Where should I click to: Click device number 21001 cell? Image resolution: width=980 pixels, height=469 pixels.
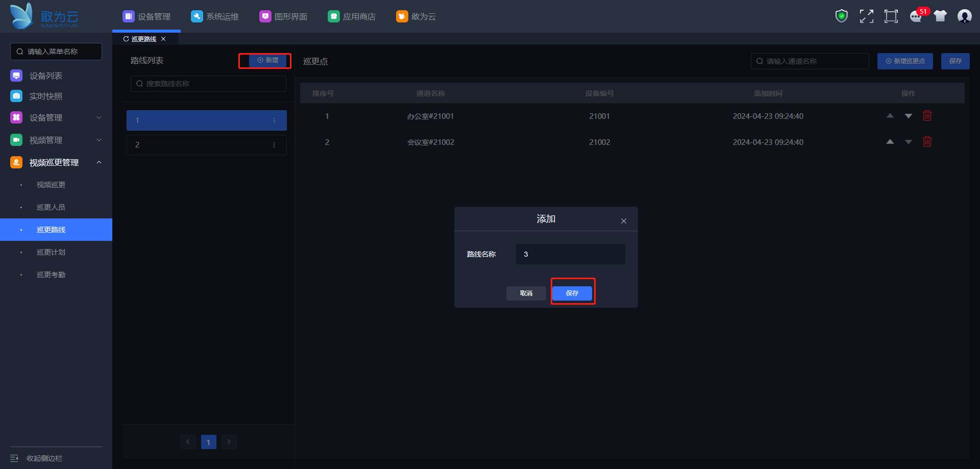click(600, 116)
